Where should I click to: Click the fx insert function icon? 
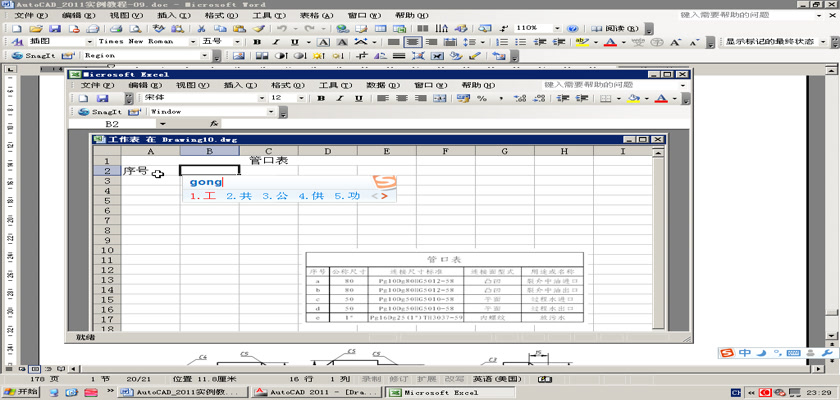[214, 124]
